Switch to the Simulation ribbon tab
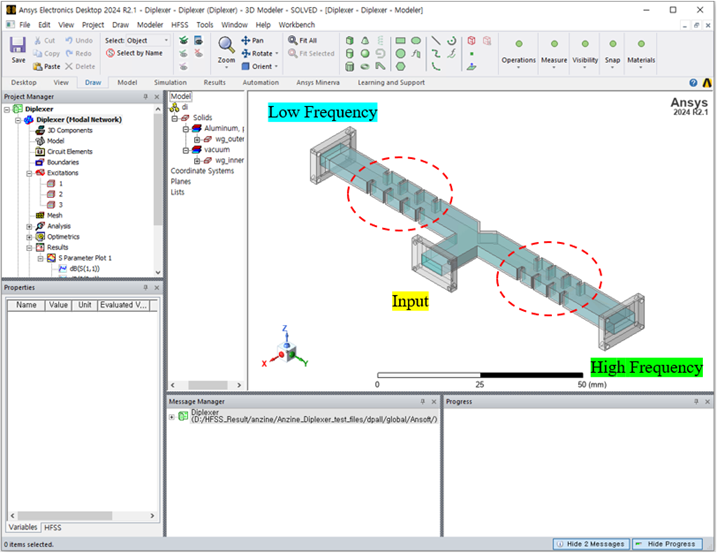The height and width of the screenshot is (553, 717). tap(170, 82)
